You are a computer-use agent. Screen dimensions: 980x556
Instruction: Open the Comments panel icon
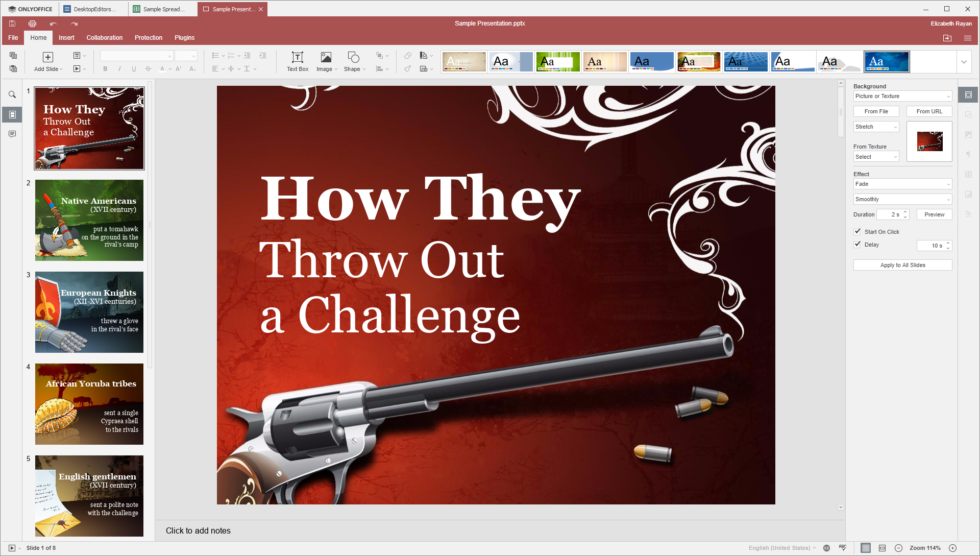click(12, 134)
